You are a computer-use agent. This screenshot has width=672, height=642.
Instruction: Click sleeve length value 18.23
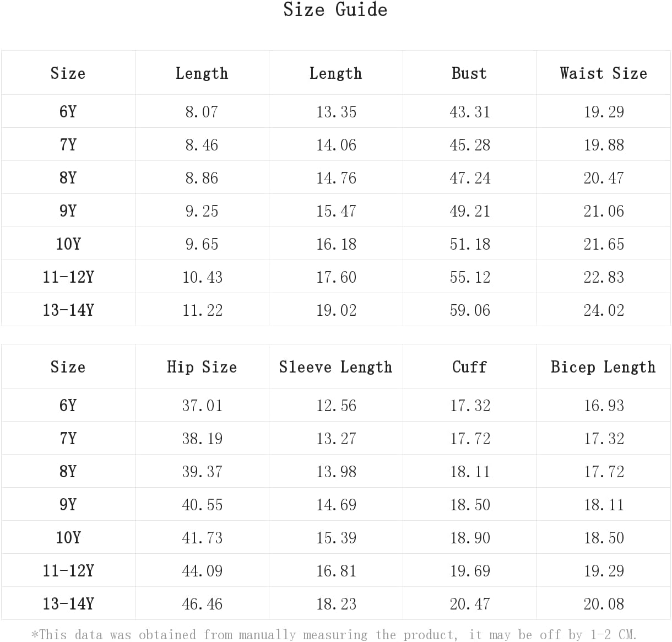click(x=337, y=604)
